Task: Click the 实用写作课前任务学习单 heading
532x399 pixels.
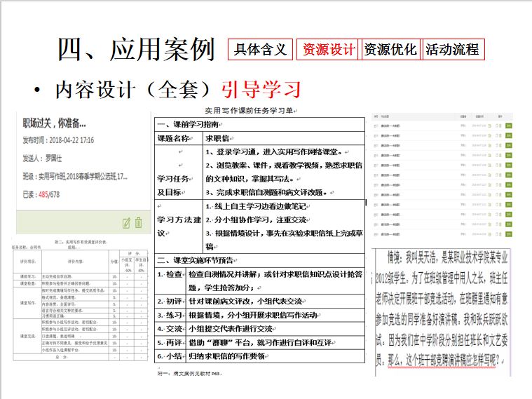Action: point(250,111)
